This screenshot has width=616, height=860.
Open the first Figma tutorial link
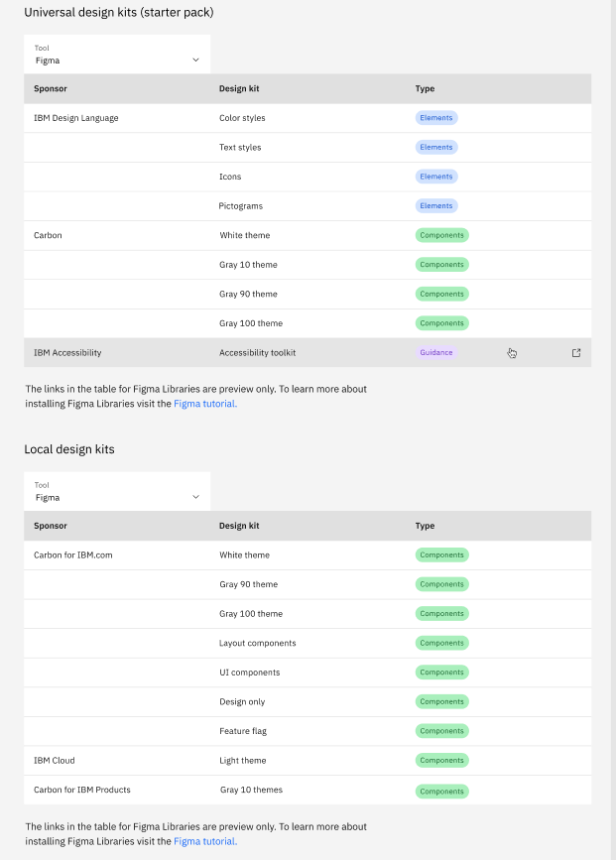coord(205,404)
